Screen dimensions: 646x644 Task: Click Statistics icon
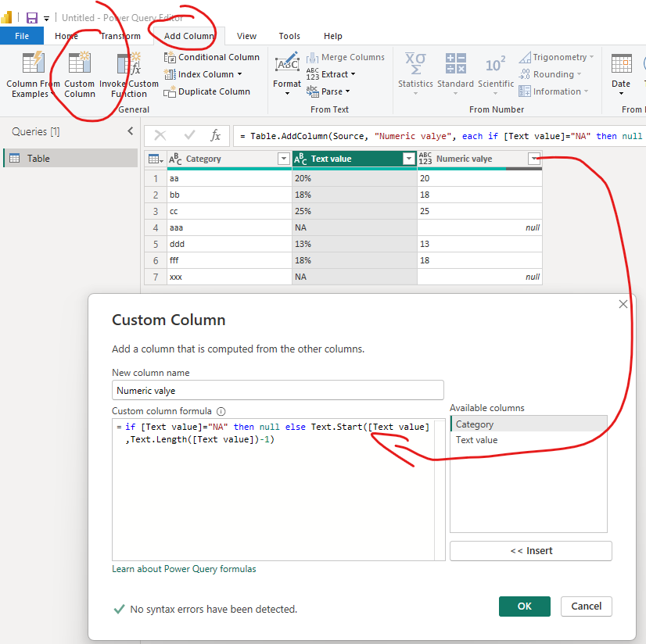415,63
